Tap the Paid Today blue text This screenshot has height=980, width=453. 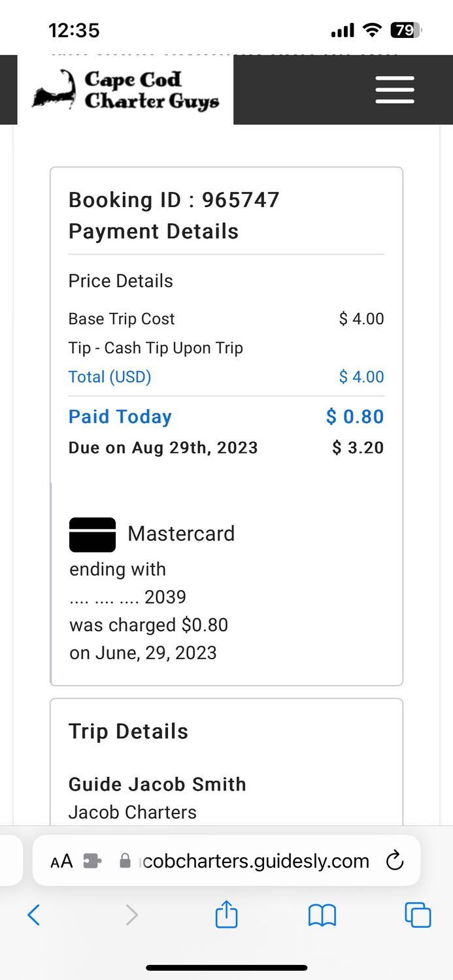click(120, 417)
